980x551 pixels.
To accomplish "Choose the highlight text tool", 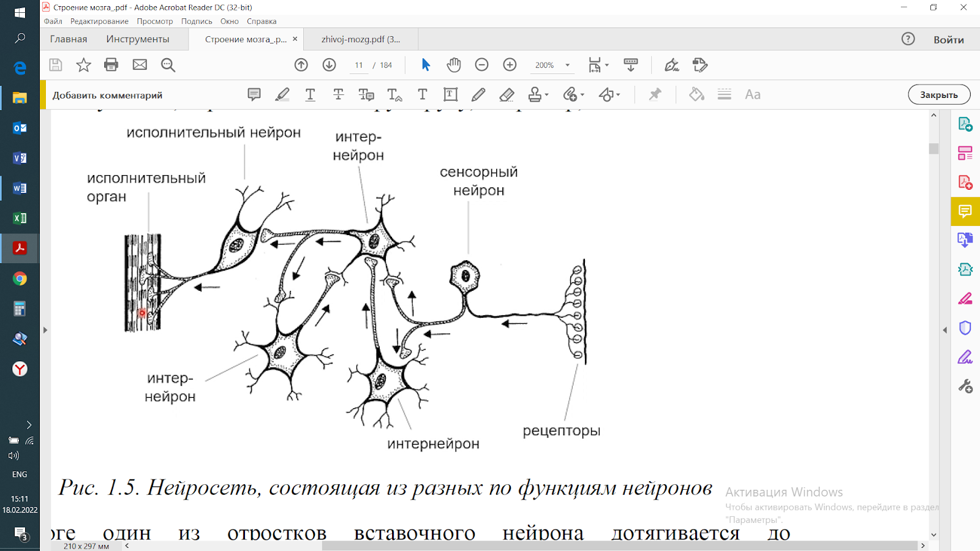I will point(282,95).
